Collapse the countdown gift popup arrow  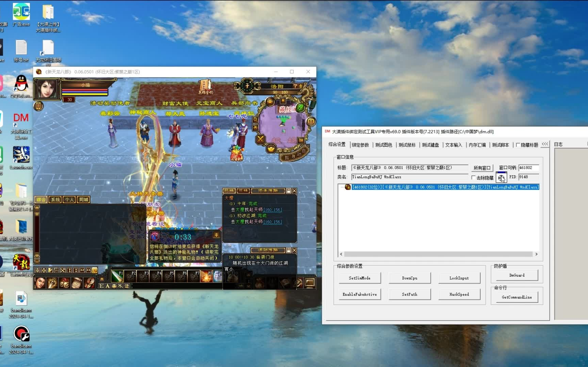point(216,235)
